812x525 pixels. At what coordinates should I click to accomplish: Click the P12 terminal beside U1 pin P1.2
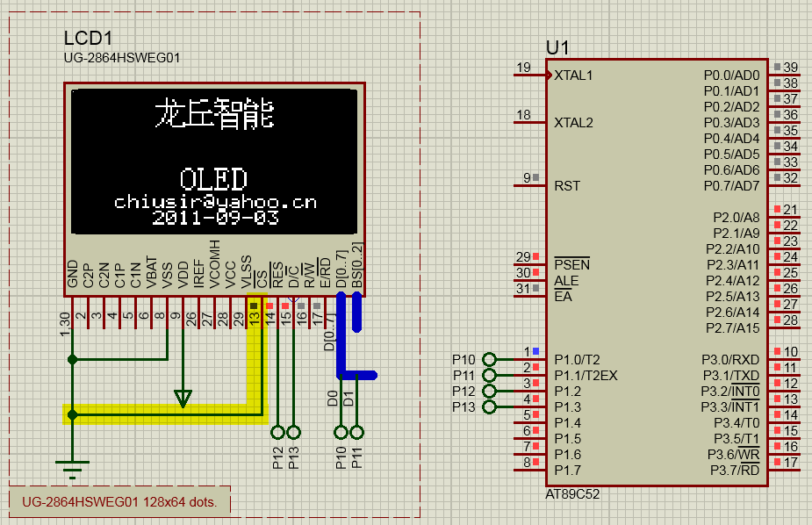coord(489,391)
